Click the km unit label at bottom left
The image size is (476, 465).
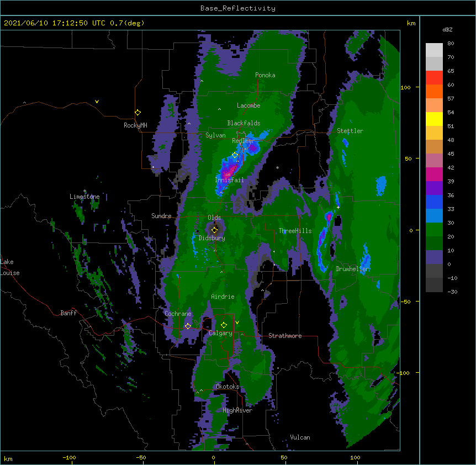pos(8,458)
